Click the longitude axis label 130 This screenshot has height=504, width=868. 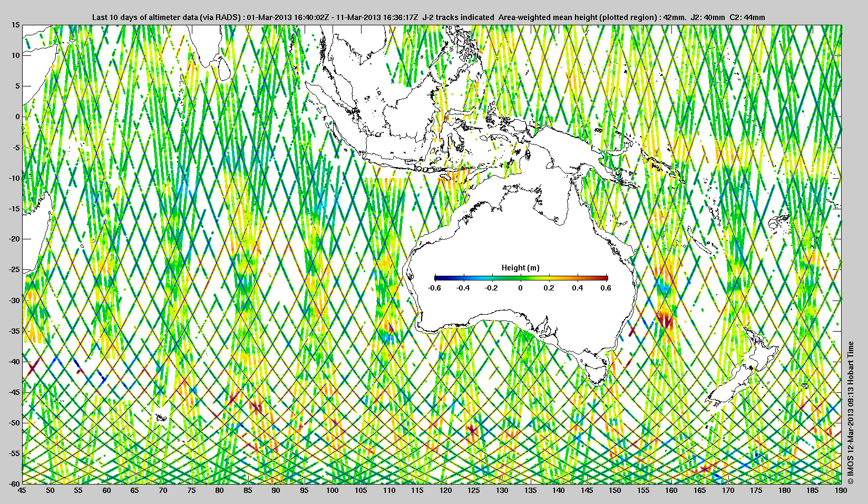502,490
